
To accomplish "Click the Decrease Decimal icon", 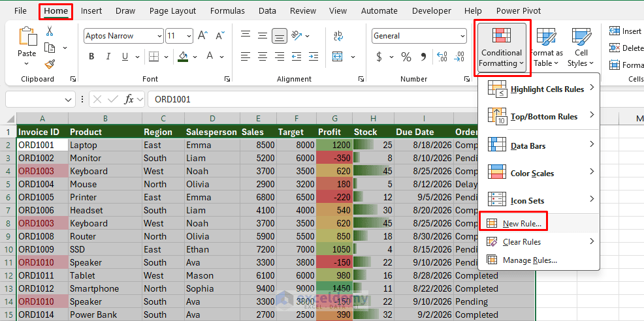I will pos(459,57).
